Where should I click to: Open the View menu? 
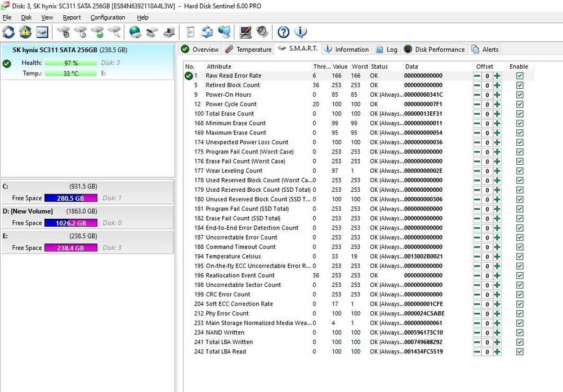pyautogui.click(x=47, y=17)
